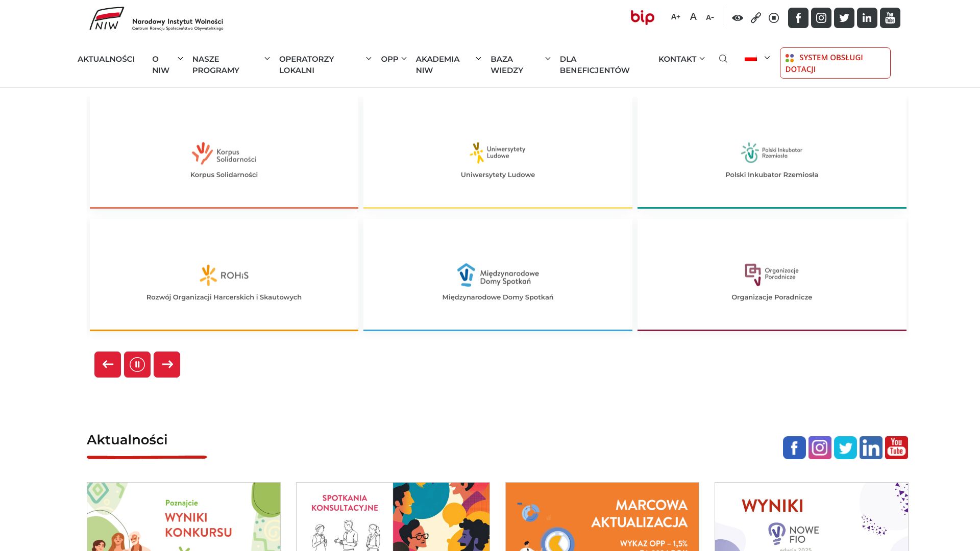The height and width of the screenshot is (551, 980).
Task: Increase font size with A+
Action: point(675,17)
